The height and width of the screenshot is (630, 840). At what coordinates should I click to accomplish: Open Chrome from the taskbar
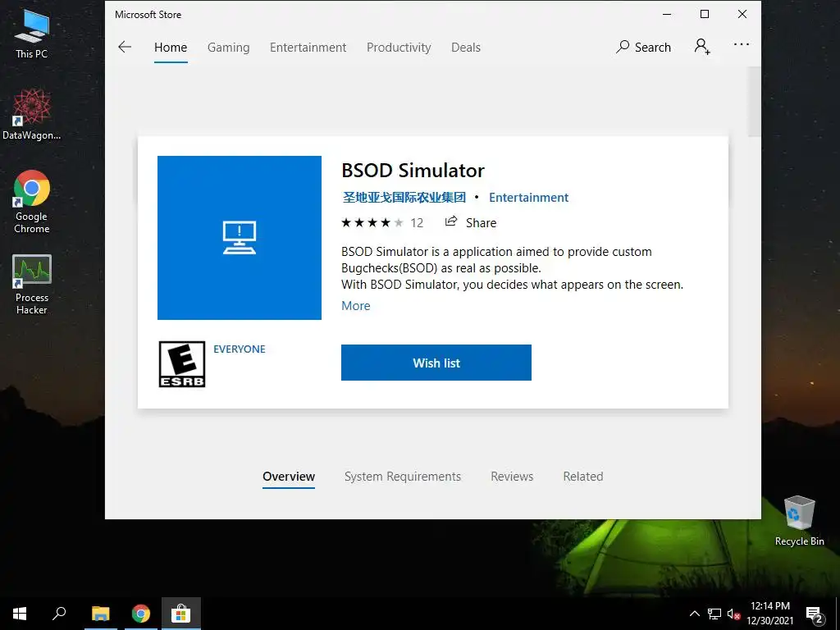141,614
